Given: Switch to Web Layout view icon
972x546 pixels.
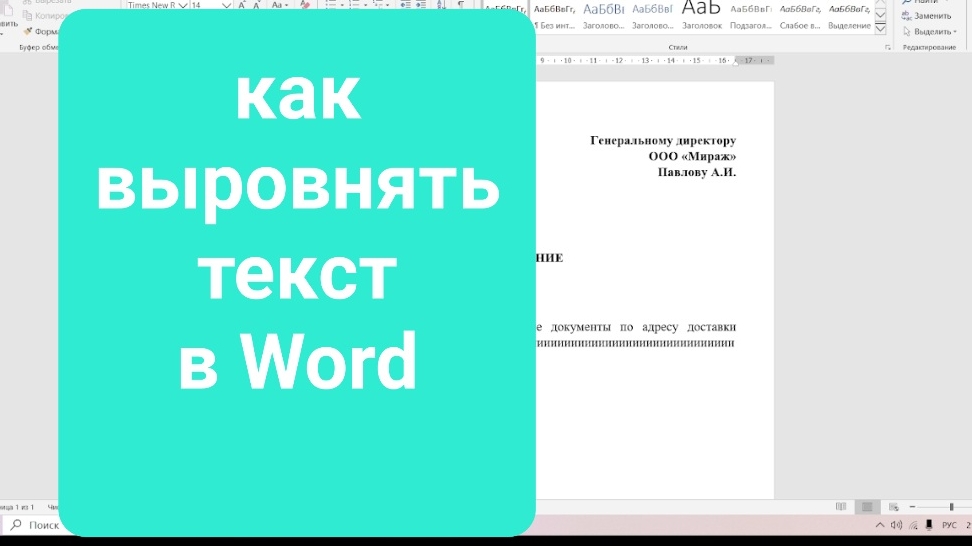Looking at the screenshot, I should [x=893, y=507].
